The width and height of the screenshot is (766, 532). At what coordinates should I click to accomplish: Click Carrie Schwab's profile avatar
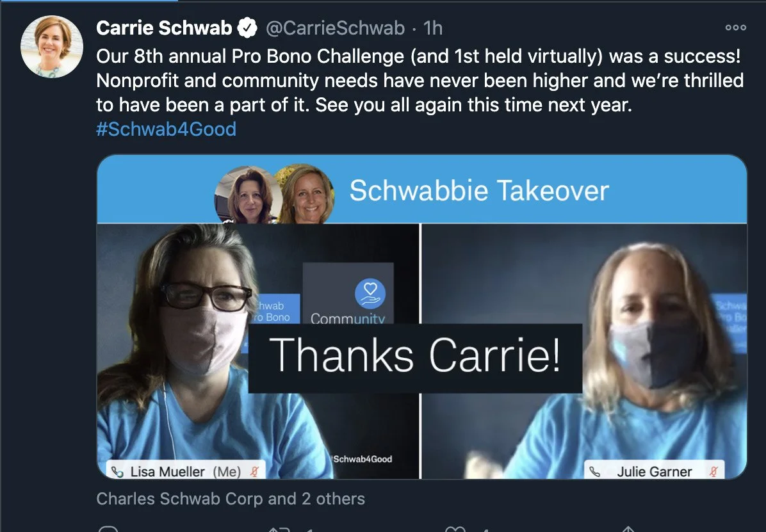pyautogui.click(x=52, y=47)
